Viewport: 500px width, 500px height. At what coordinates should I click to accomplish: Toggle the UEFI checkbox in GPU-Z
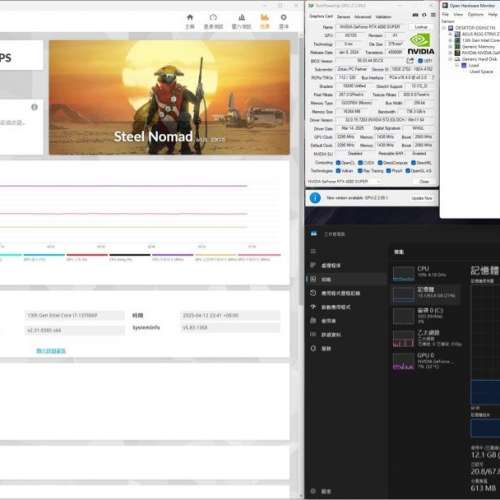420,61
